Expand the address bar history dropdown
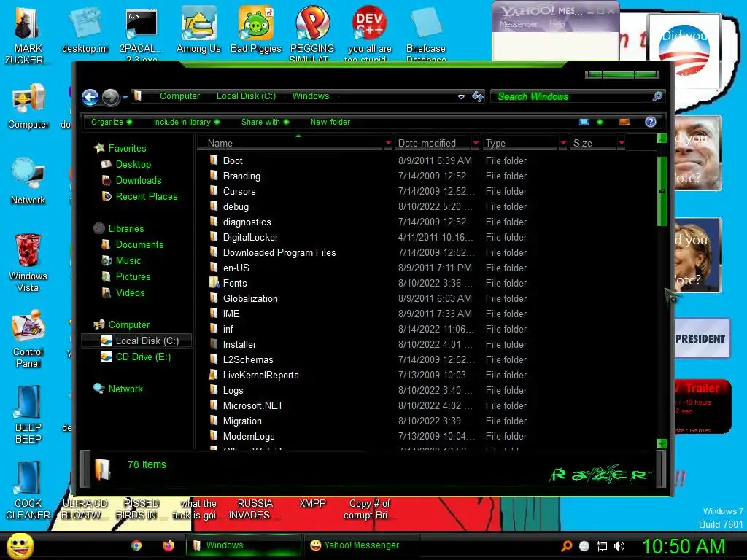 tap(461, 97)
